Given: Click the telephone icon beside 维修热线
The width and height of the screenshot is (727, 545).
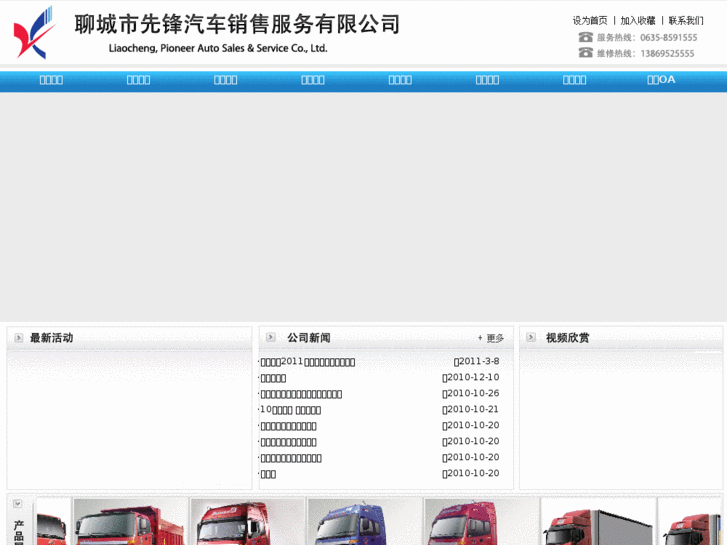Looking at the screenshot, I should coord(586,53).
